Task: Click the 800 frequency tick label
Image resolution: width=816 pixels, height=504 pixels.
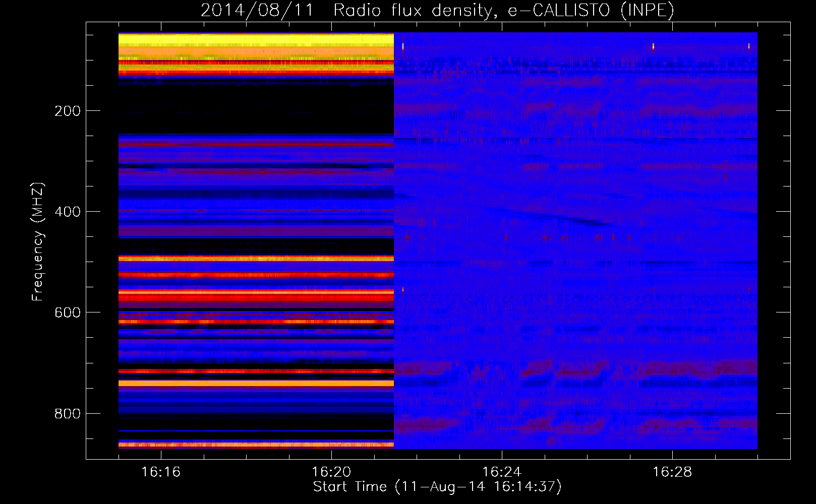Action: [x=68, y=413]
